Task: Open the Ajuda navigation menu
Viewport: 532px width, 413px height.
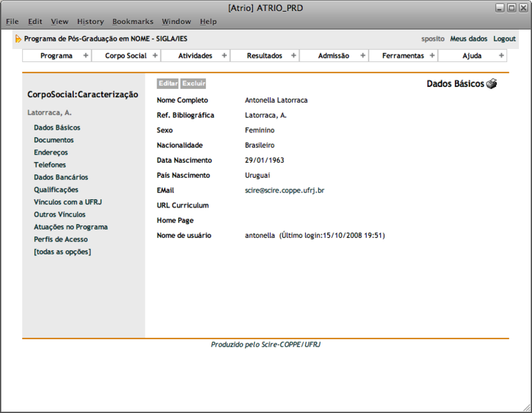Action: (471, 56)
